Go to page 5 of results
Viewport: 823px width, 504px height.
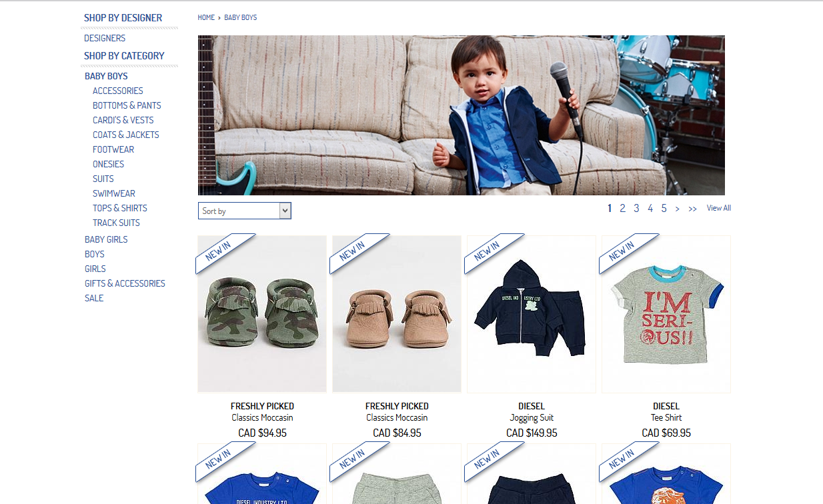(664, 208)
